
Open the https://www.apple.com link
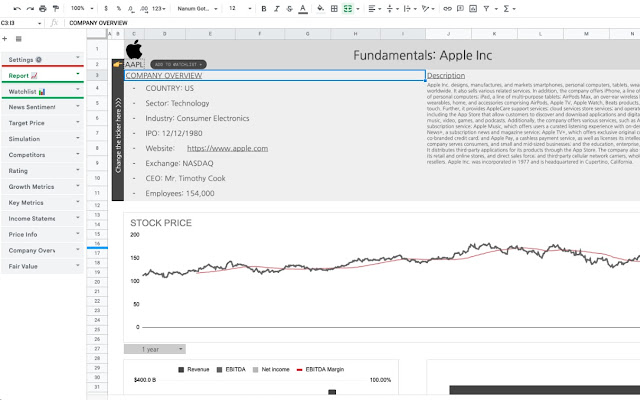click(x=227, y=148)
